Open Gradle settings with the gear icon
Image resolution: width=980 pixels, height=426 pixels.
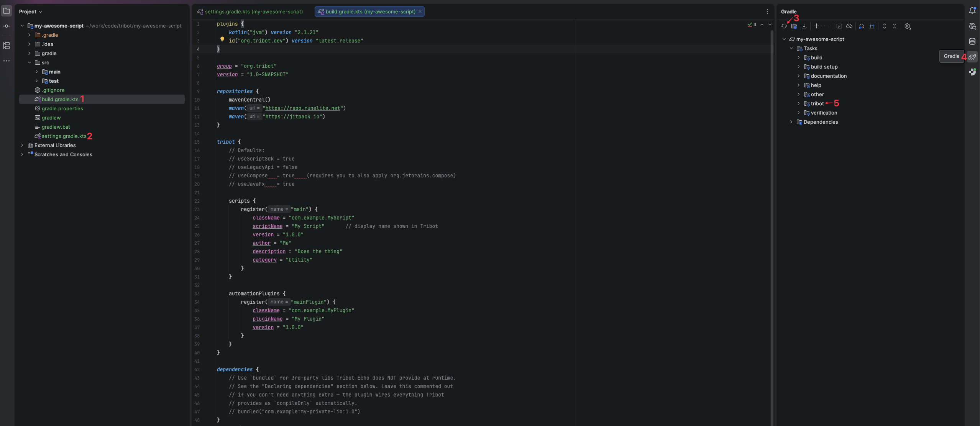[907, 26]
